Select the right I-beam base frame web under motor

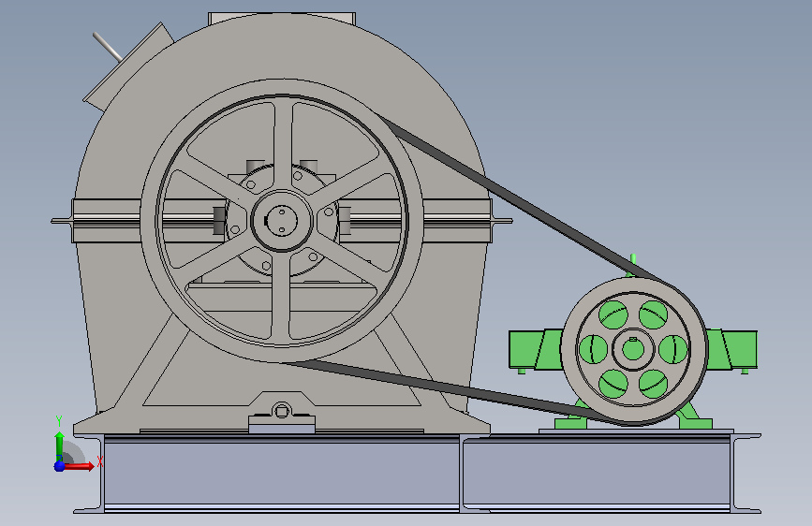click(x=597, y=473)
